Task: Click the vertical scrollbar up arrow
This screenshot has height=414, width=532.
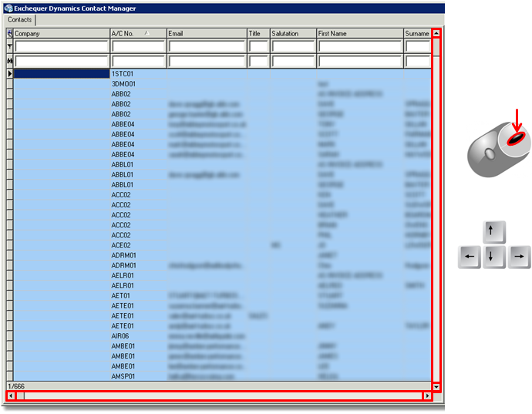Action: 436,33
